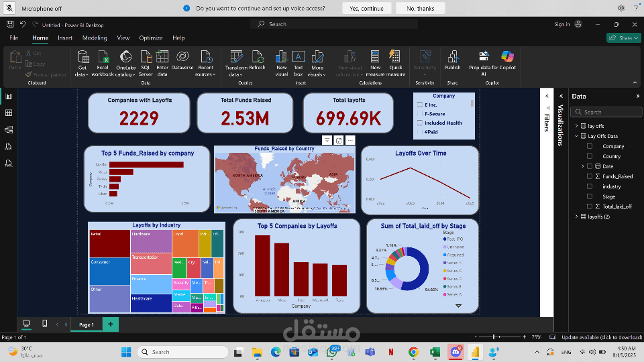Switch to Model view in sidebar
This screenshot has width=644, height=362.
tap(9, 129)
